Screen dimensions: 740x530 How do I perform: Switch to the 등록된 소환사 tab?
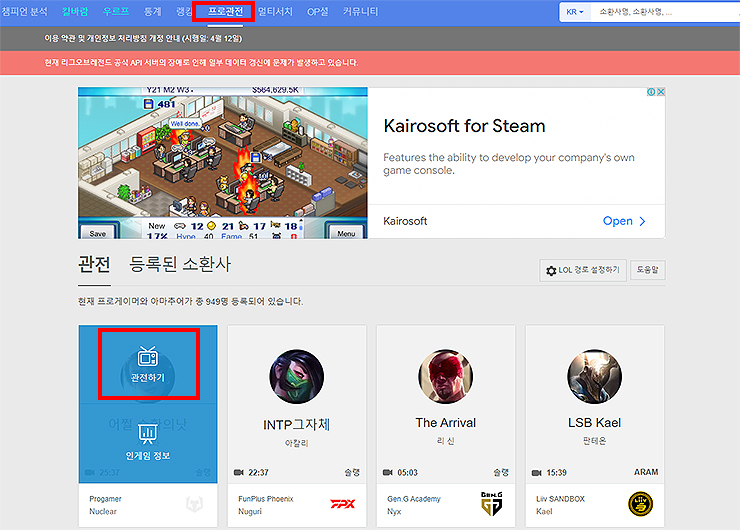click(180, 264)
